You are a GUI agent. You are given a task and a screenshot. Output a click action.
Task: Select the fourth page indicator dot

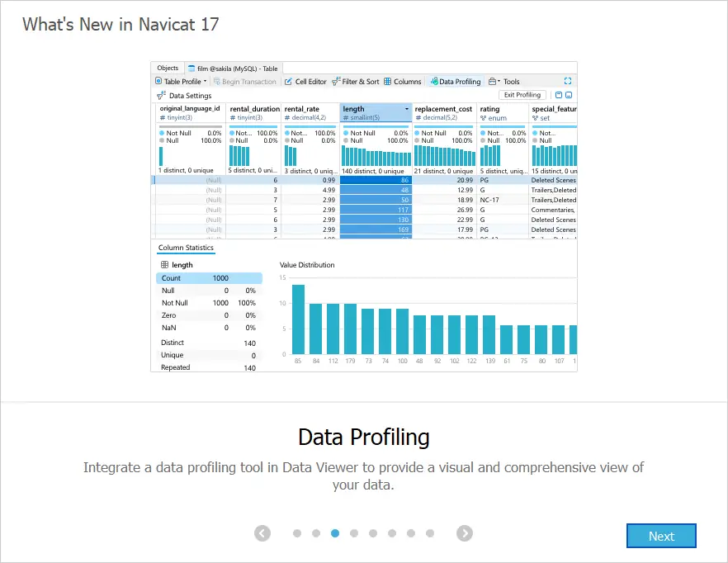(x=354, y=533)
